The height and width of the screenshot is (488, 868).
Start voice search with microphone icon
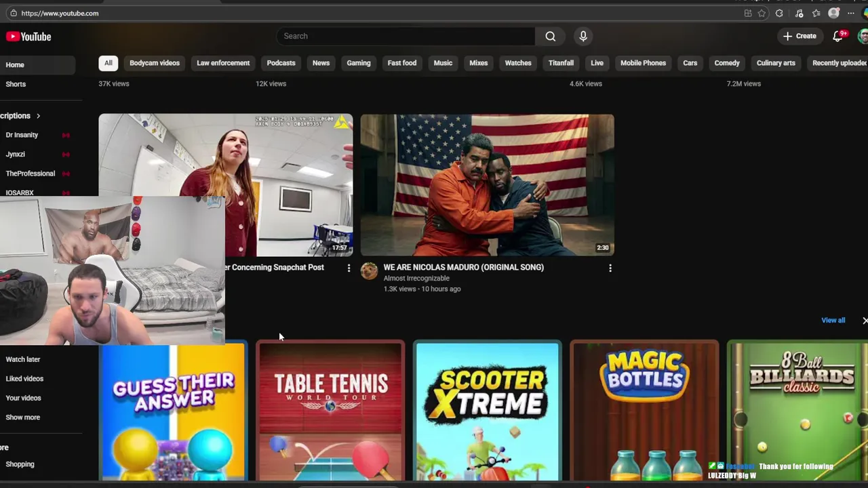click(583, 36)
